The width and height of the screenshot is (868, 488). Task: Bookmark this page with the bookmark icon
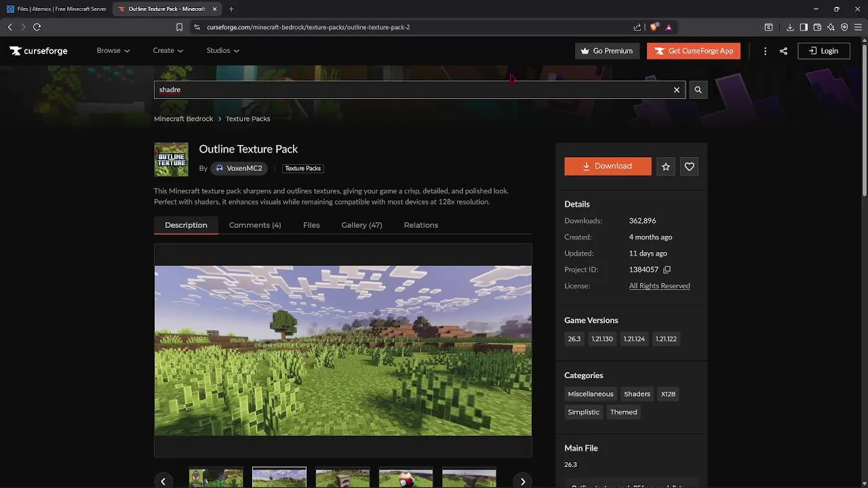tap(179, 27)
